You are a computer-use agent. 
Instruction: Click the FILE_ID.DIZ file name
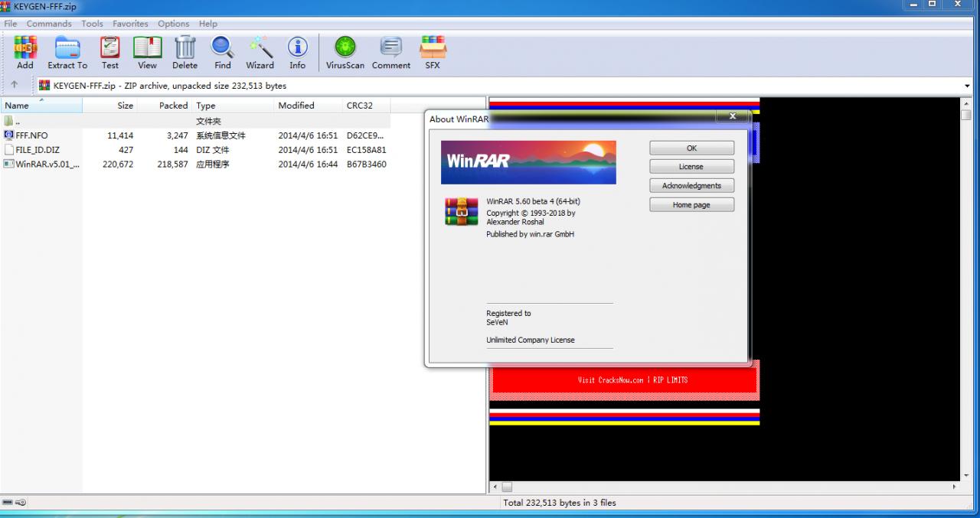click(38, 150)
